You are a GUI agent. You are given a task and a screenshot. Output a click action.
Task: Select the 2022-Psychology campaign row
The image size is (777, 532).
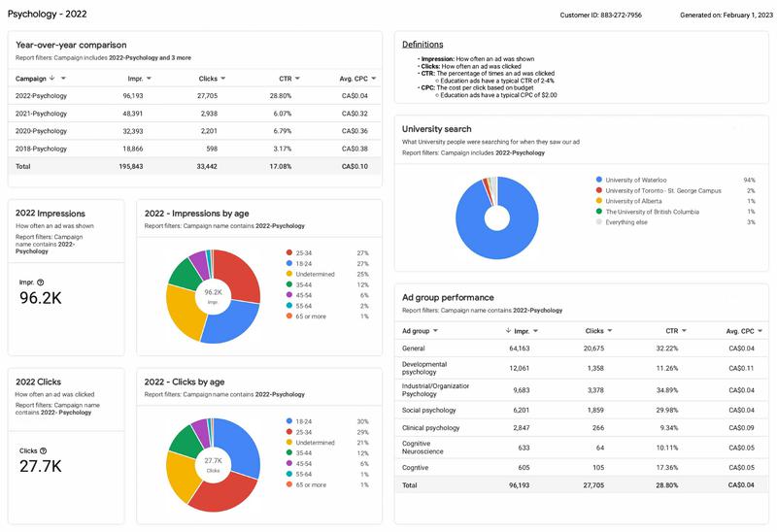coord(42,96)
